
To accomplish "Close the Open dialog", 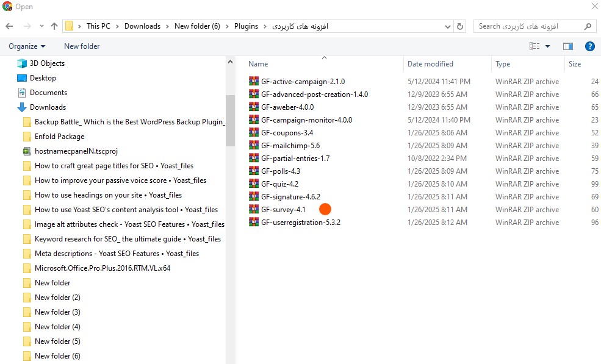I will 594,6.
